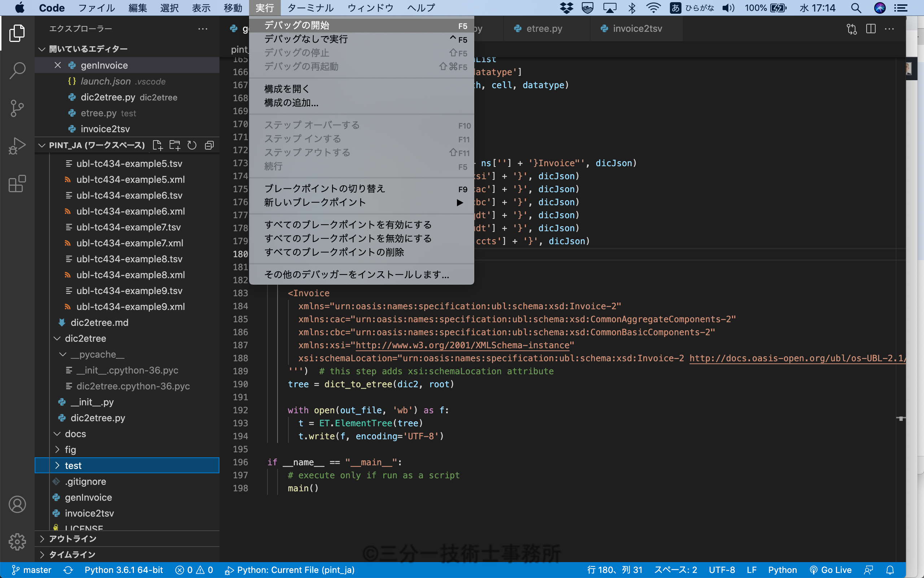The width and height of the screenshot is (924, 578).
Task: Open macOS Spotlight search icon
Action: (856, 8)
